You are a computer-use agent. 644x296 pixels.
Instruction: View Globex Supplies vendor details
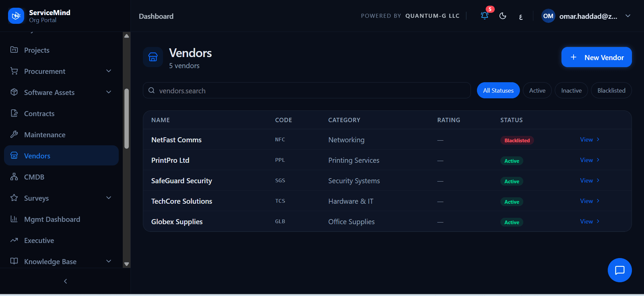click(590, 221)
